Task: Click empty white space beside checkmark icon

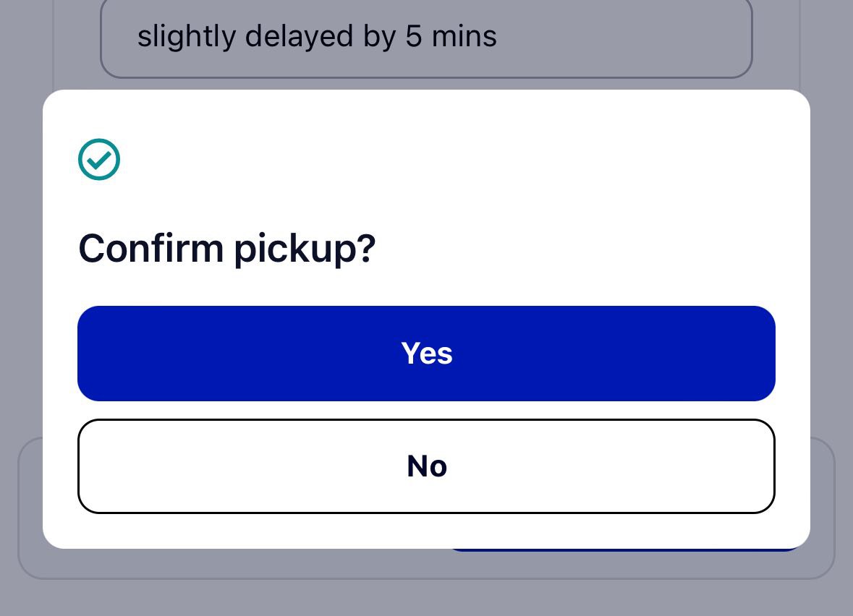Action: click(436, 159)
